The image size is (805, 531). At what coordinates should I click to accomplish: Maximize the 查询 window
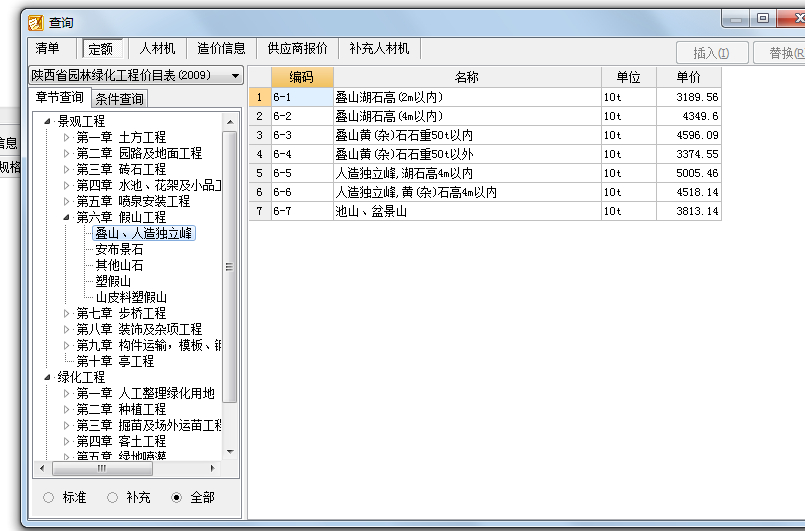click(x=763, y=18)
